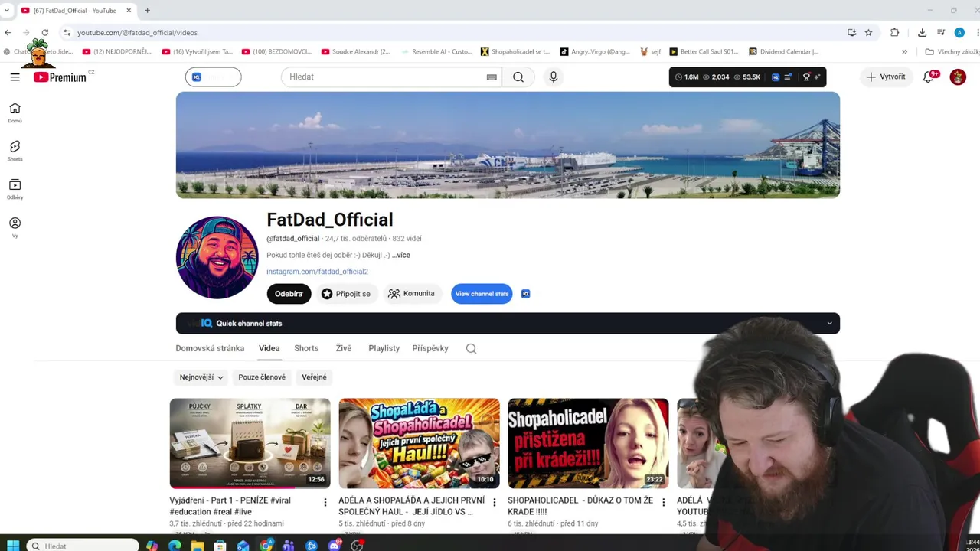This screenshot has height=551, width=980.
Task: Open Windows Start menu
Action: tap(13, 546)
